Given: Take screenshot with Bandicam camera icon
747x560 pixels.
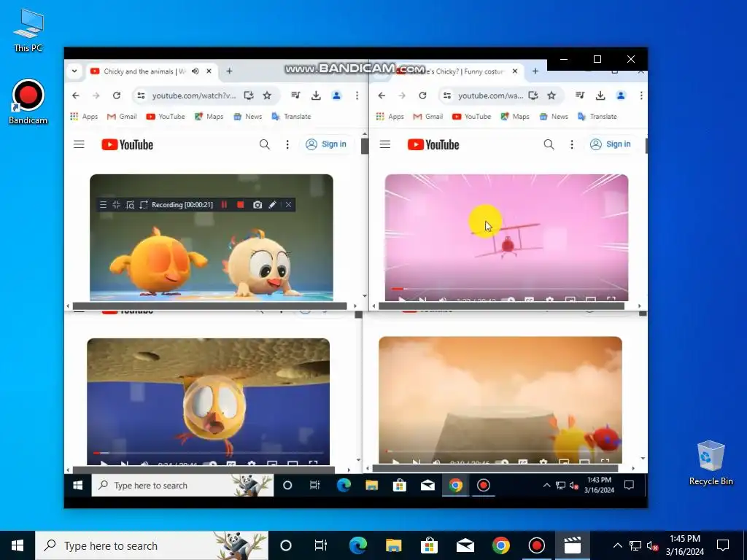Looking at the screenshot, I should coord(258,205).
